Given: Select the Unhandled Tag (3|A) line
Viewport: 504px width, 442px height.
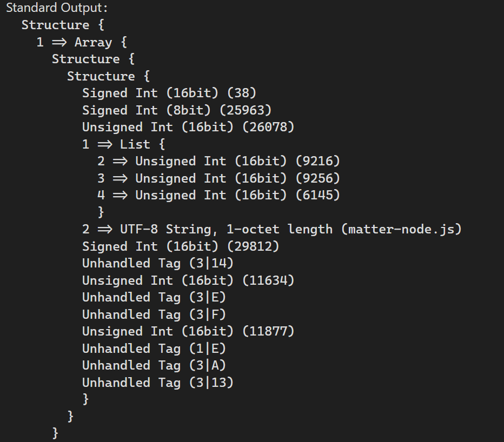Looking at the screenshot, I should 154,365.
